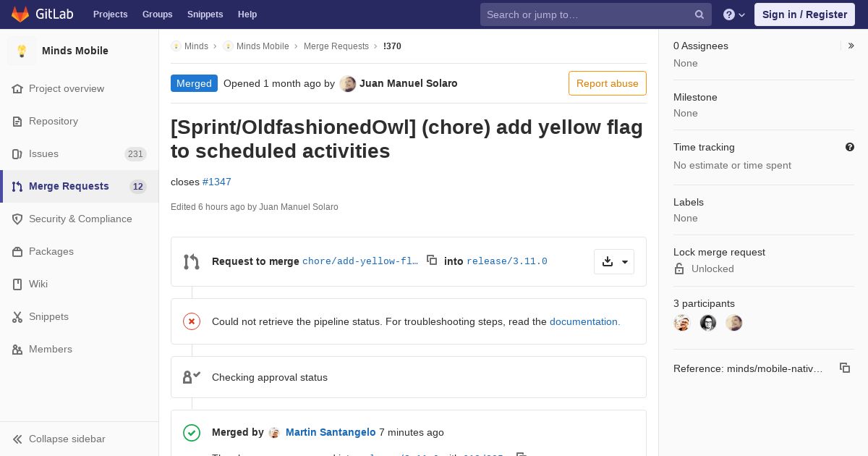
Task: Click the Packages sidebar icon
Action: click(x=17, y=251)
